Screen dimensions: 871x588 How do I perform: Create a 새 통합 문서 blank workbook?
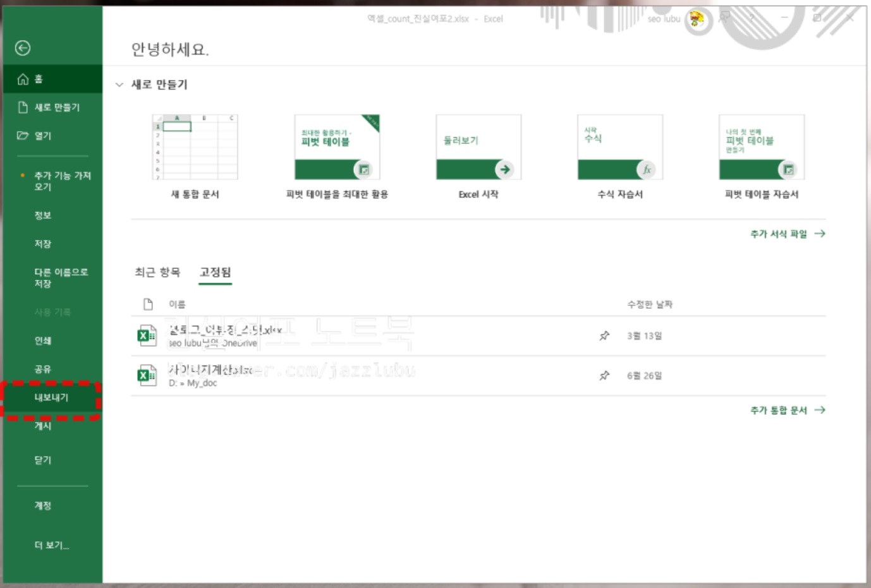tap(195, 157)
